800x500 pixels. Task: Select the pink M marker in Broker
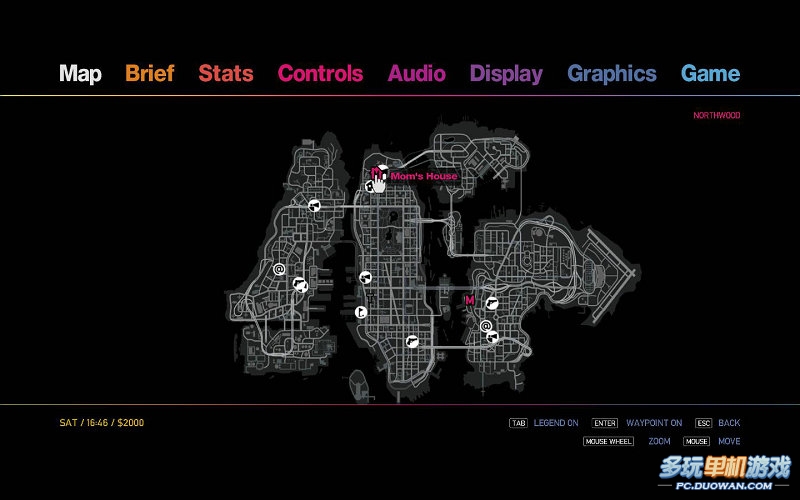pos(469,300)
